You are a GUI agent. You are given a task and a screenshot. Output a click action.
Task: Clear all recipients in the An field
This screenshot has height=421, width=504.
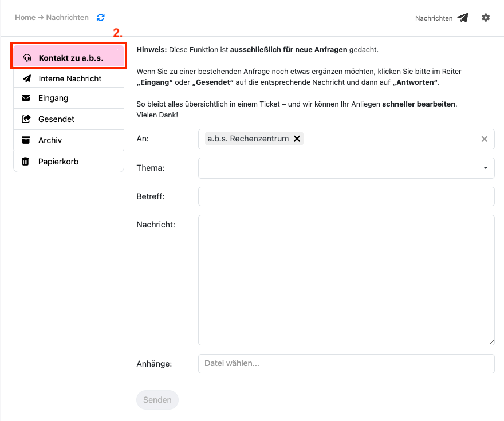coord(485,139)
